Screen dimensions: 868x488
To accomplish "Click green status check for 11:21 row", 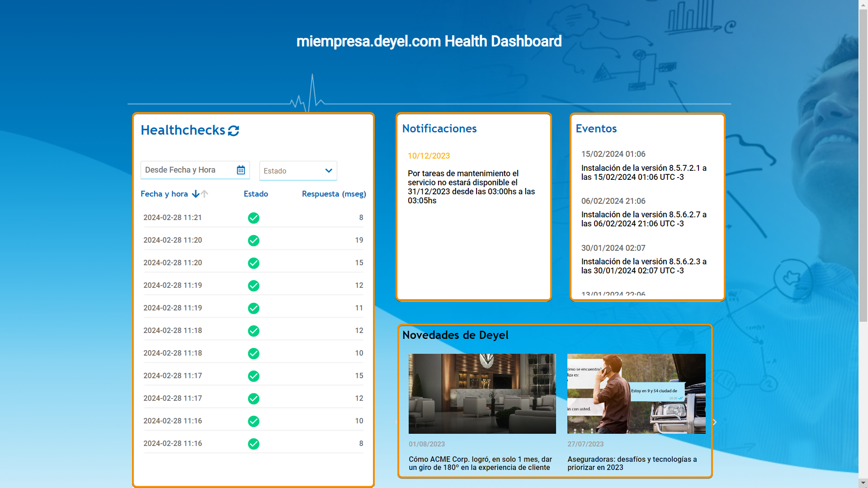I will point(254,218).
